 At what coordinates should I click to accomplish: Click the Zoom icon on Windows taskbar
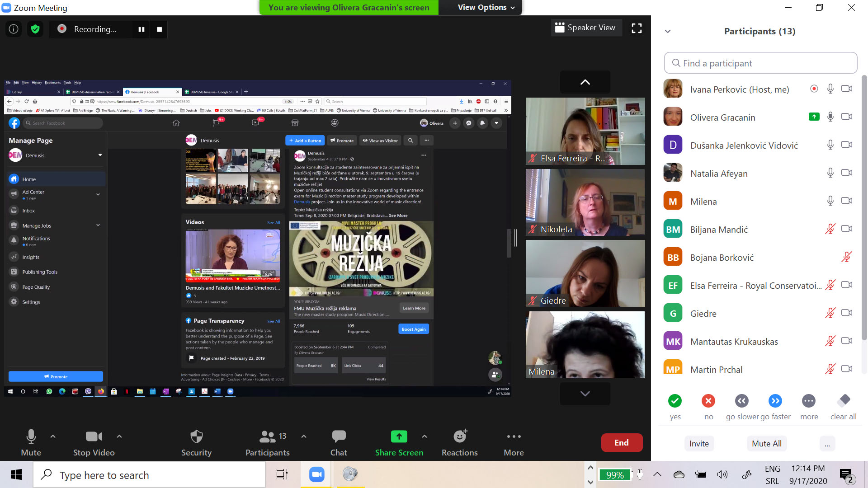point(317,474)
